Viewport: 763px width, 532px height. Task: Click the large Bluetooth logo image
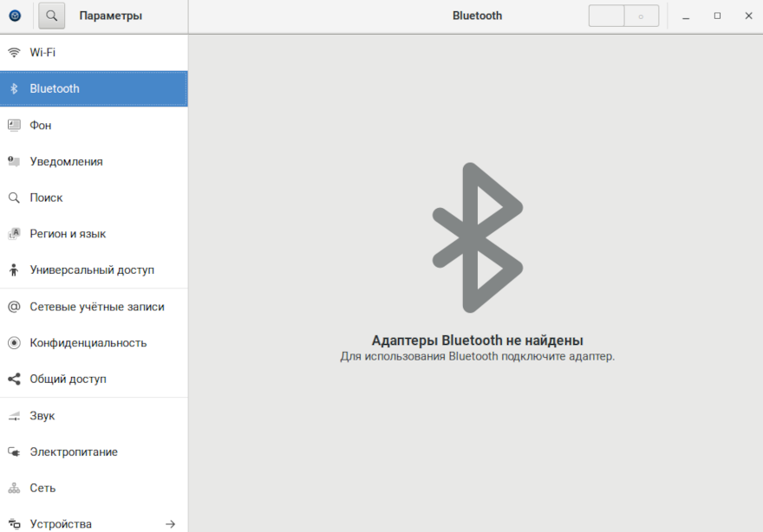click(x=477, y=237)
